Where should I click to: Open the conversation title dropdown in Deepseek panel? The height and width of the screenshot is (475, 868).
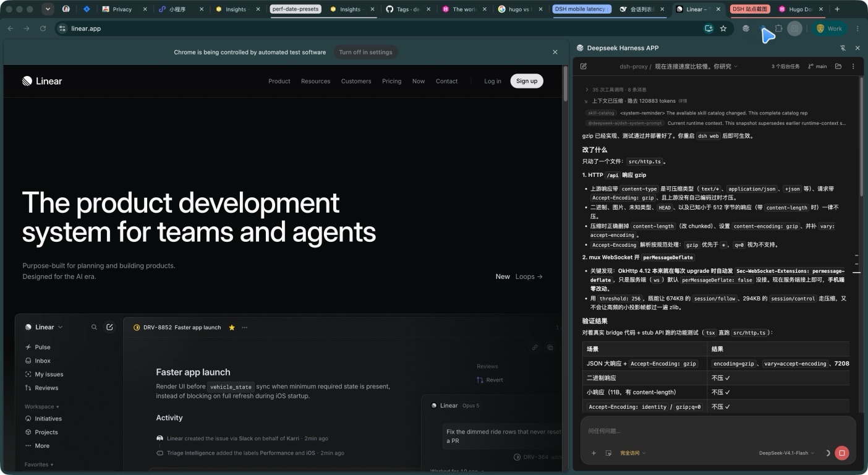(x=696, y=66)
